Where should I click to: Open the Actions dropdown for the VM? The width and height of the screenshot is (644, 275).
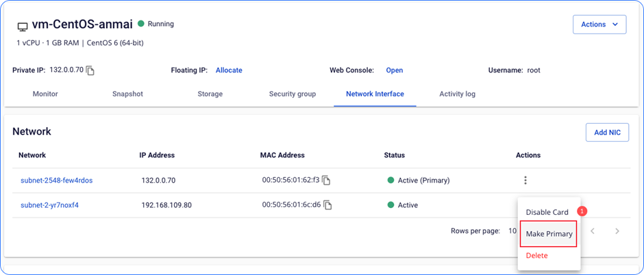pos(599,25)
